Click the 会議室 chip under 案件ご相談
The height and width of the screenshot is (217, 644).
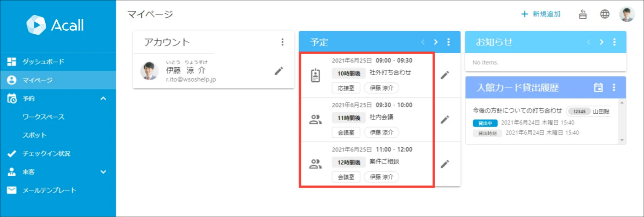click(346, 177)
